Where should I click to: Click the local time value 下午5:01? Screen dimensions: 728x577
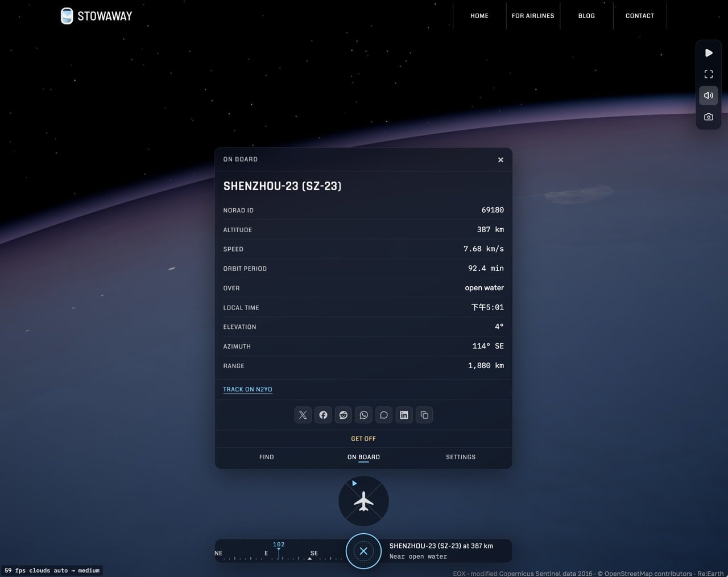[487, 307]
